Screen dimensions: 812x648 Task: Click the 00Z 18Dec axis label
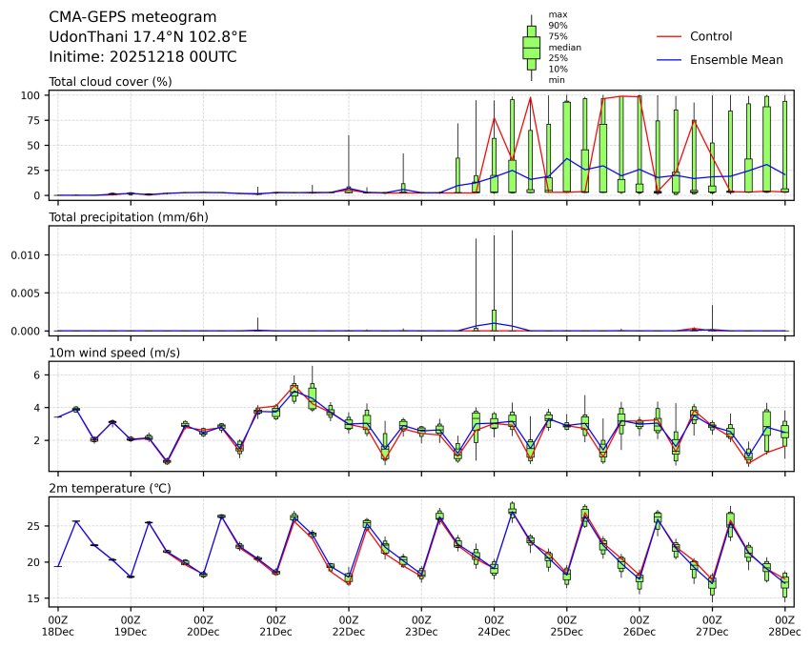pyautogui.click(x=58, y=625)
